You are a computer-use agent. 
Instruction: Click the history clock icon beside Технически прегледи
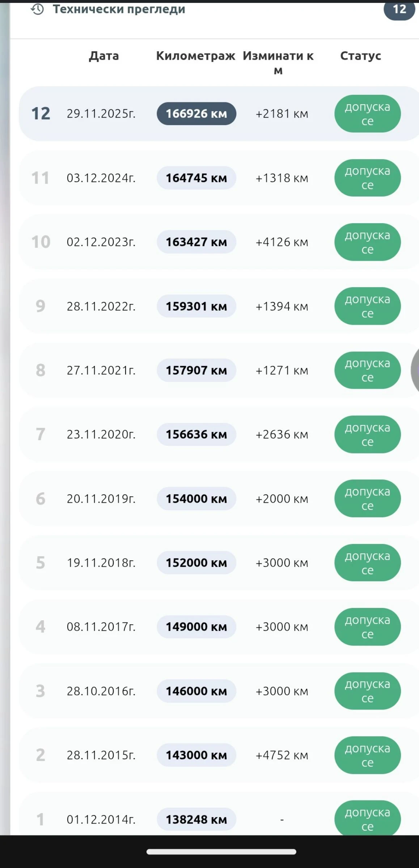(37, 9)
